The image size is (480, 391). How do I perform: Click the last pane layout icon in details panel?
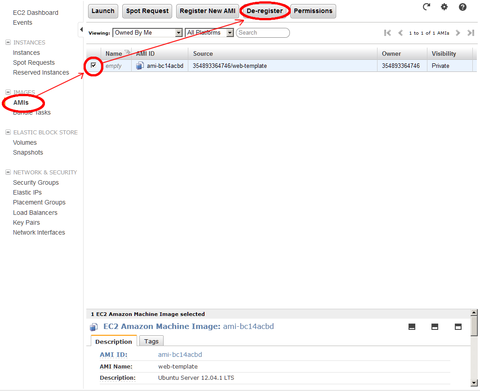(x=458, y=327)
